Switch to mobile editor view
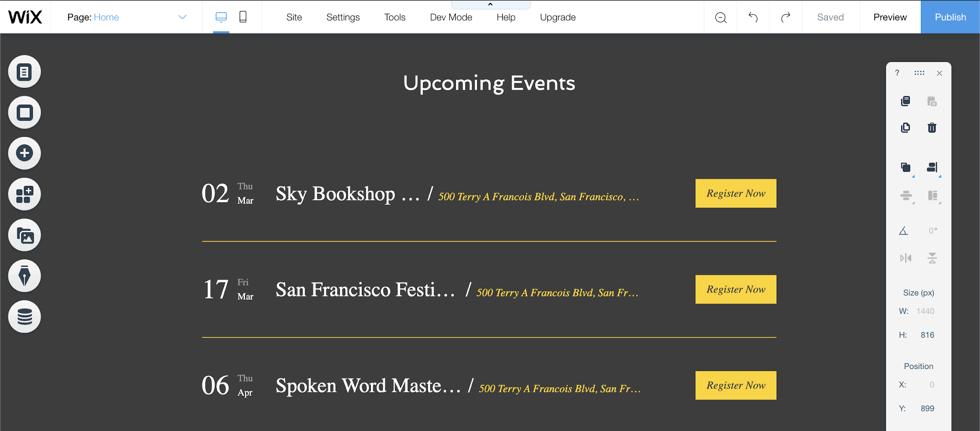 pyautogui.click(x=243, y=17)
